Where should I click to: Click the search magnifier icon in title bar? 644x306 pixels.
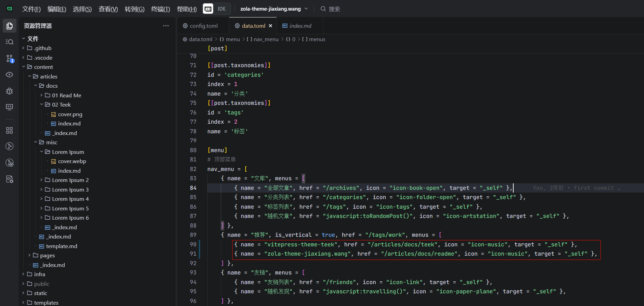[x=323, y=9]
